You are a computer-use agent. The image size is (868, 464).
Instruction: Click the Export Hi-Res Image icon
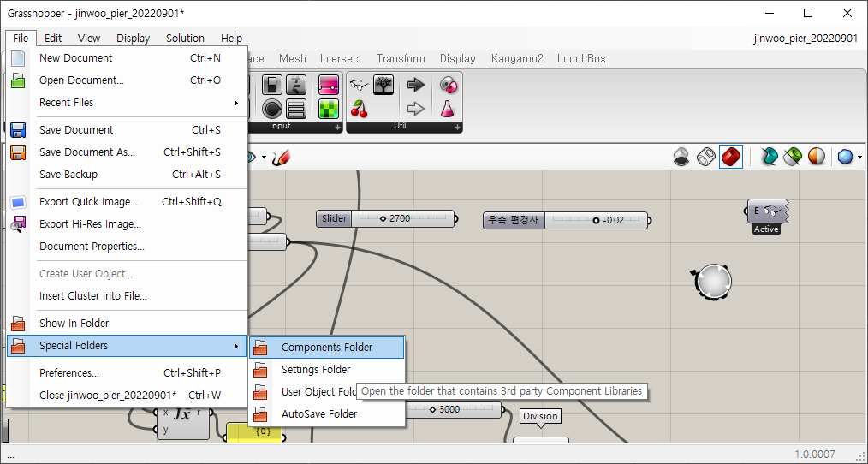pyautogui.click(x=18, y=224)
